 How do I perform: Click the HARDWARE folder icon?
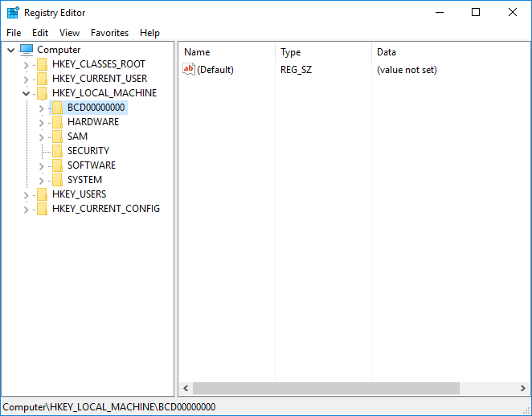click(x=57, y=122)
